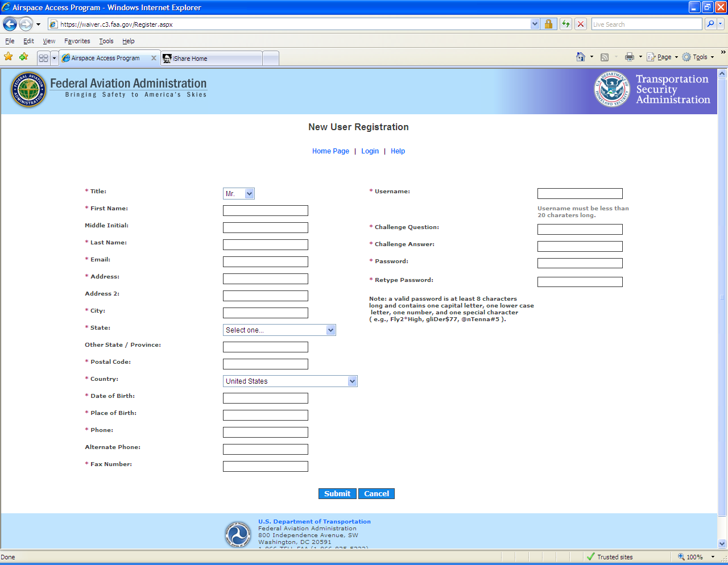
Task: Click the Fax Number text field
Action: point(266,467)
